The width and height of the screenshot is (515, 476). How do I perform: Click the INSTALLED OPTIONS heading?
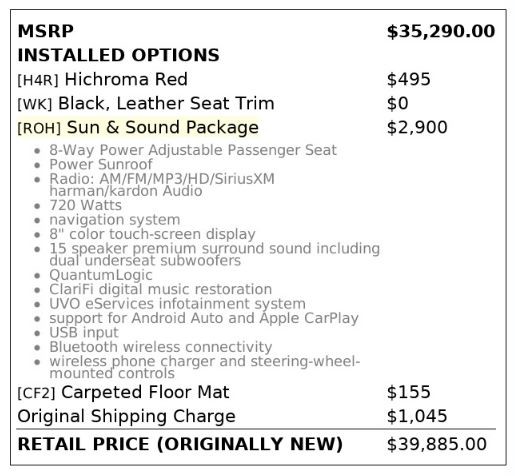pos(118,55)
